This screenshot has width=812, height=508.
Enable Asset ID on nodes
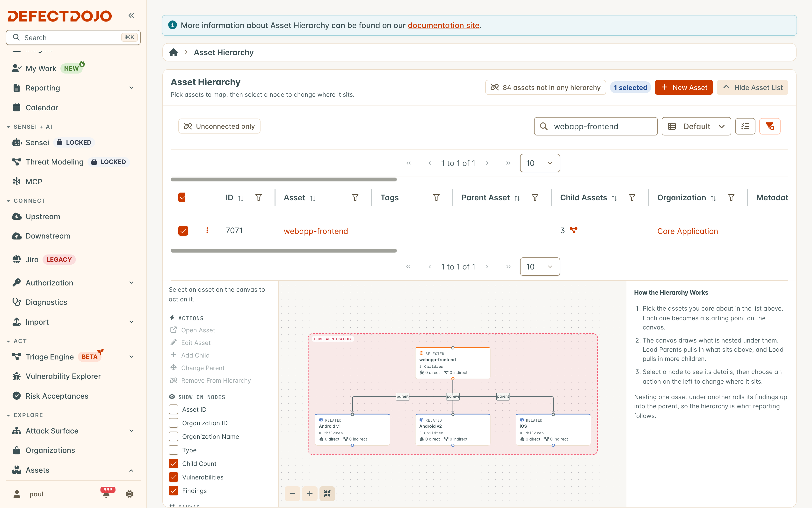pos(174,409)
